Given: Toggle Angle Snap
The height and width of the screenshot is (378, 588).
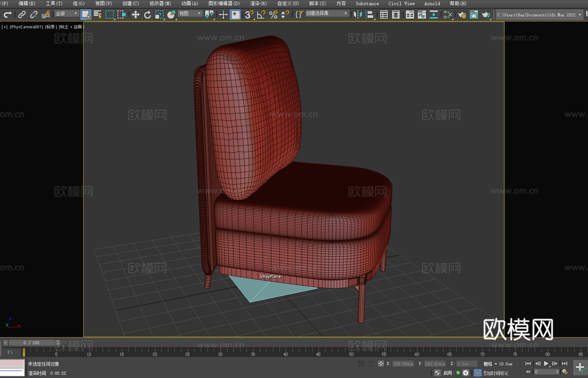Looking at the screenshot, I should point(261,14).
